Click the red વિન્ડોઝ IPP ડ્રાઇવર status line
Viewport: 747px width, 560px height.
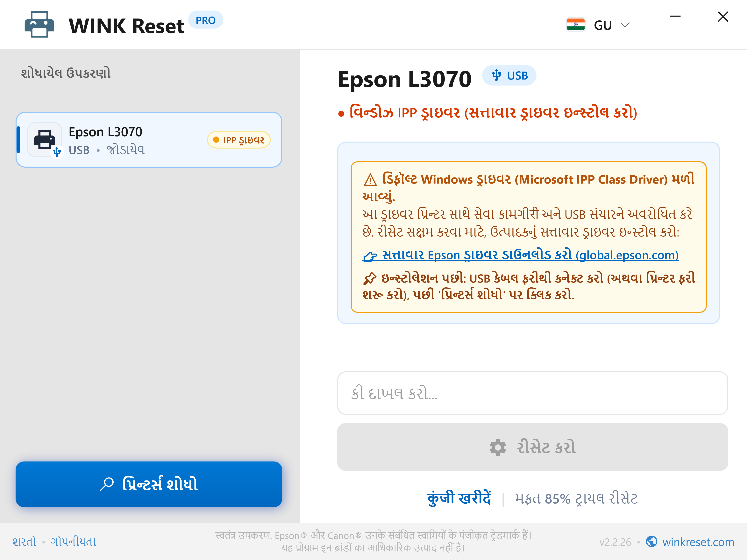tap(487, 113)
